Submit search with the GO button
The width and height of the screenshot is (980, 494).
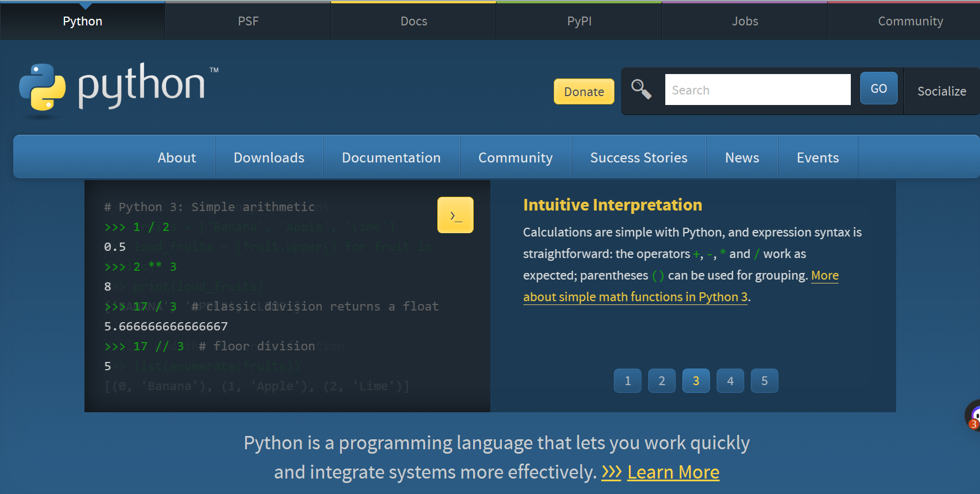pyautogui.click(x=879, y=88)
